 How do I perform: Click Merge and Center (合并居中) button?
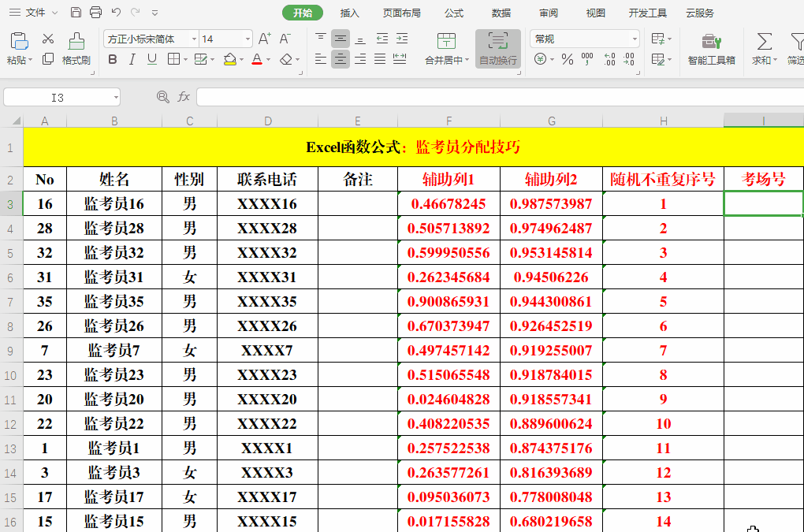(446, 48)
